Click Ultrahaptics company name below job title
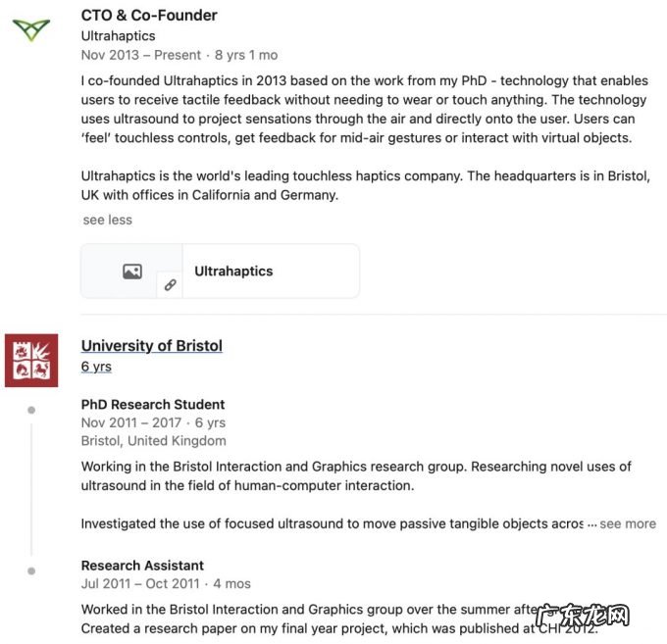667x644 pixels. click(x=118, y=35)
